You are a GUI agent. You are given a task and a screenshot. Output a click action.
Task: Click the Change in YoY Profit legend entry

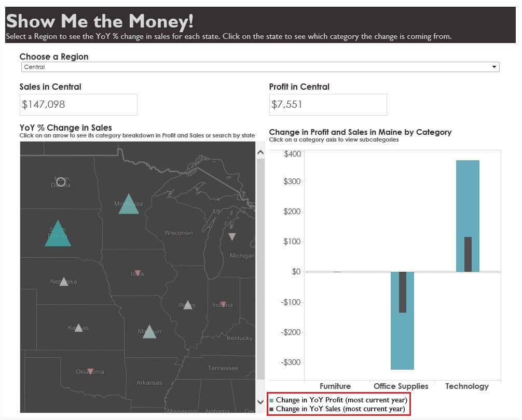341,400
